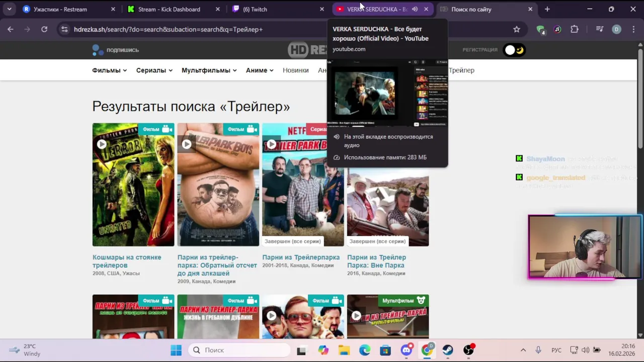Open Парни из Трейлер Парка: Вне Парка link
The image size is (644, 362).
pos(376,261)
